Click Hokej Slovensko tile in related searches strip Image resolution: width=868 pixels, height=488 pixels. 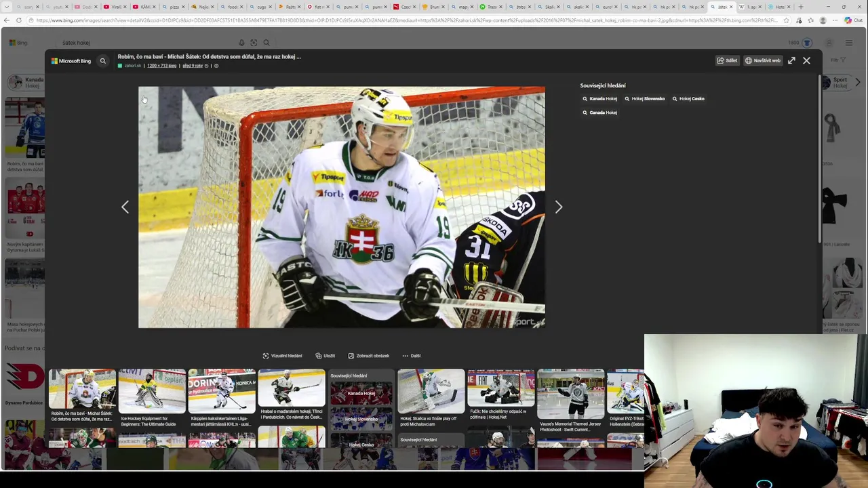pos(361,419)
